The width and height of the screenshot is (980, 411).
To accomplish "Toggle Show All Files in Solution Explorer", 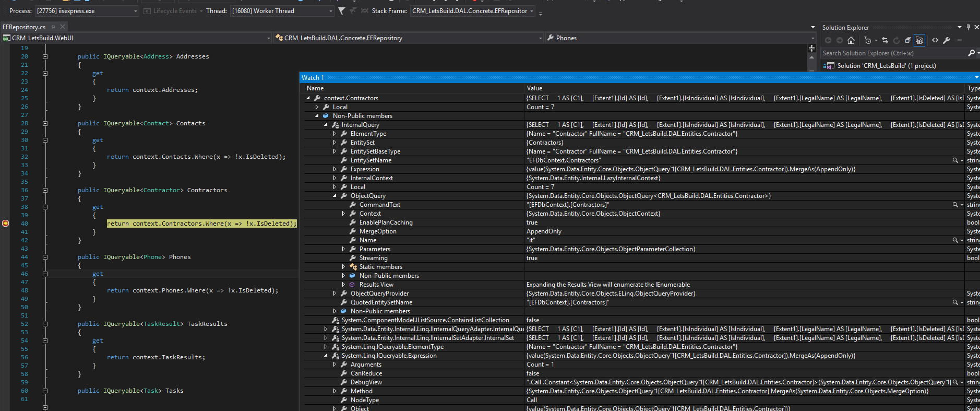I will point(919,40).
